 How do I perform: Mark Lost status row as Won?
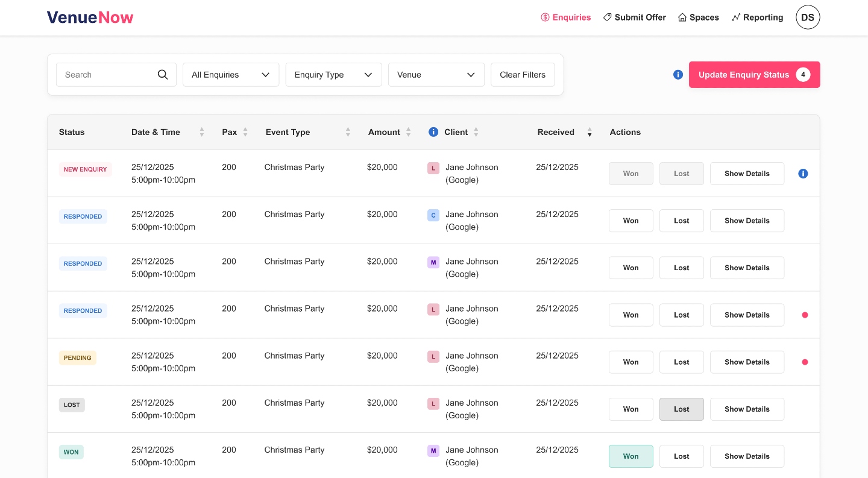click(x=631, y=409)
